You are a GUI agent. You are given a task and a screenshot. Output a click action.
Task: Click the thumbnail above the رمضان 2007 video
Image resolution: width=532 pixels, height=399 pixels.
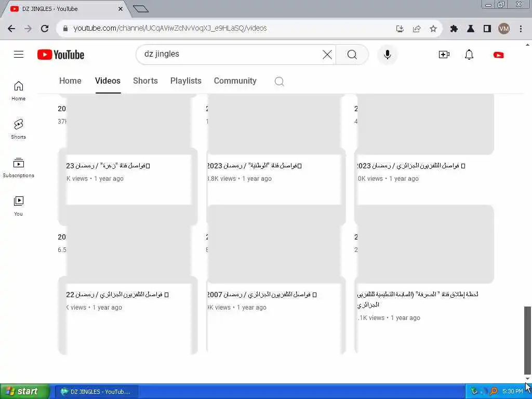273,244
